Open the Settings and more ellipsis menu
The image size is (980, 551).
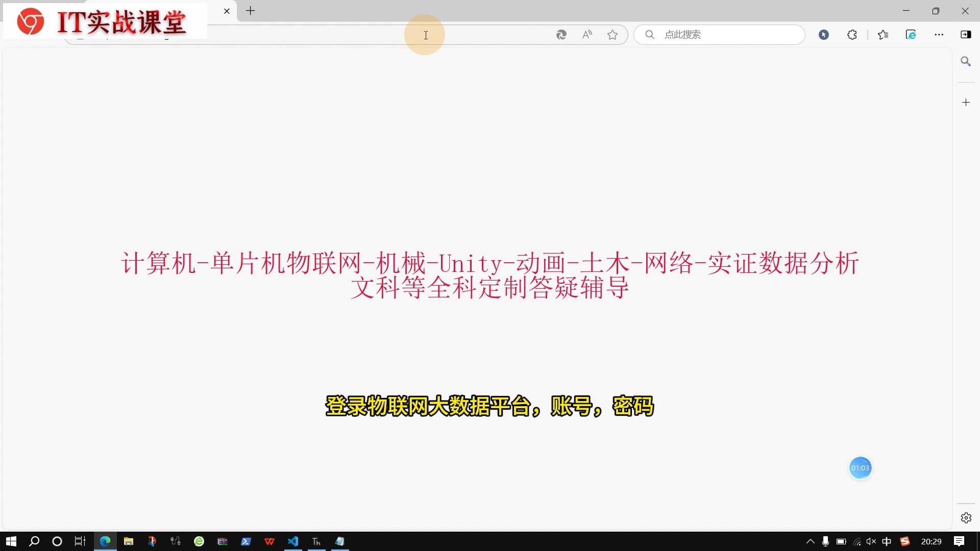(939, 35)
